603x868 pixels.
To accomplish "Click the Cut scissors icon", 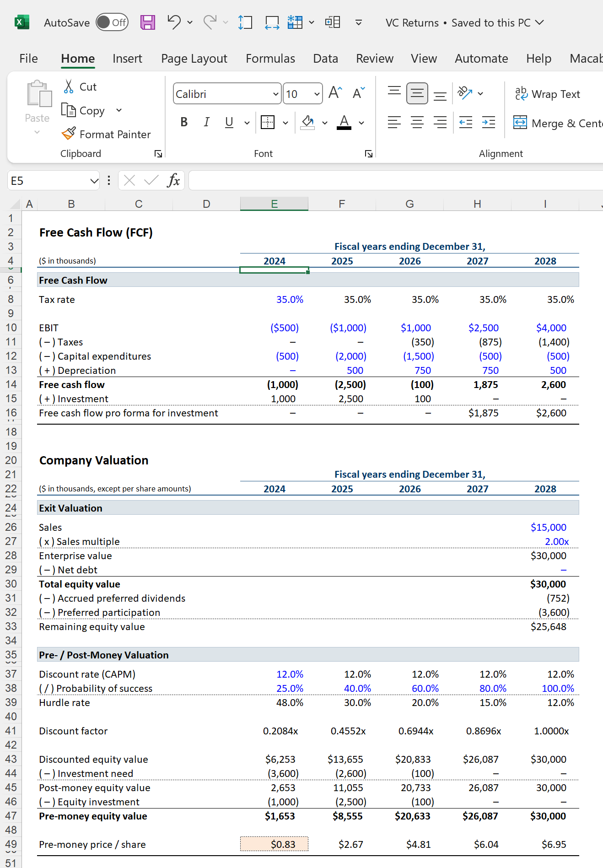I will (69, 86).
